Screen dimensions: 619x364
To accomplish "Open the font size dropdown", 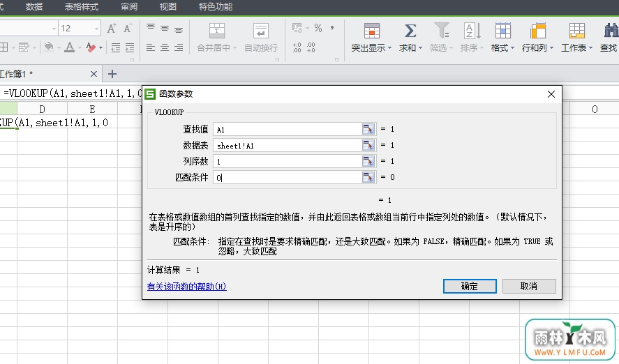I will (x=96, y=29).
